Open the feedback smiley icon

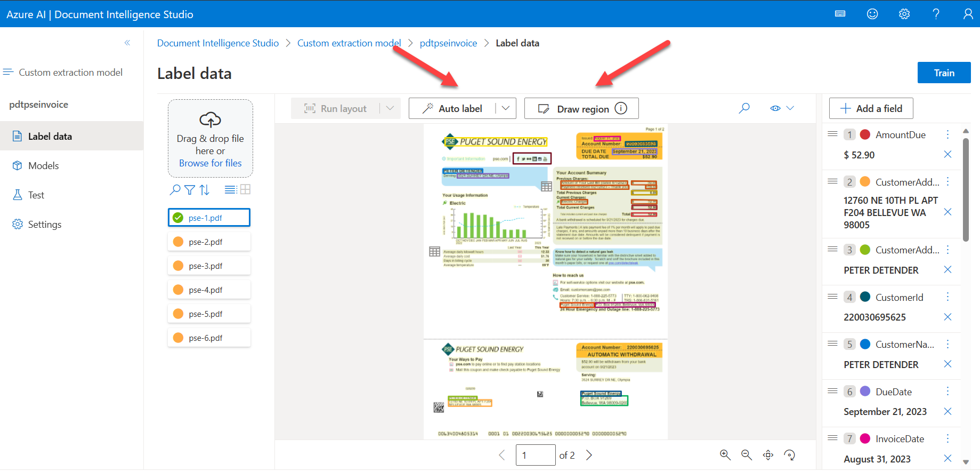pyautogui.click(x=872, y=14)
